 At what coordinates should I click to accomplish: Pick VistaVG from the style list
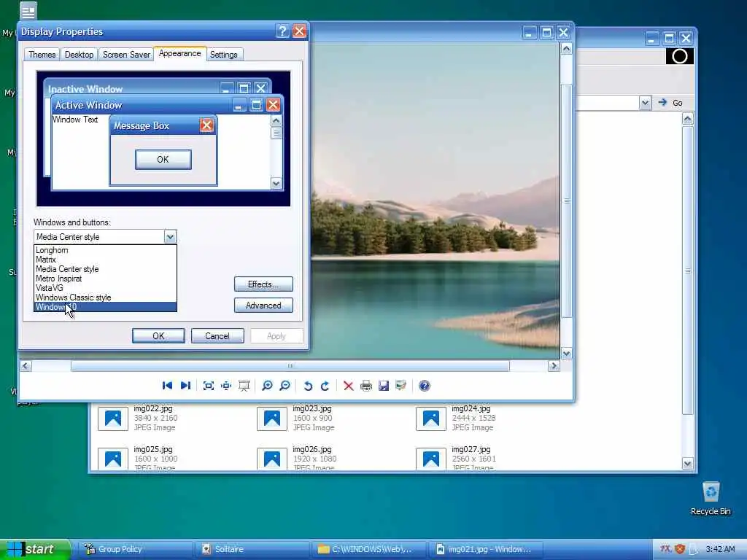[105, 288]
